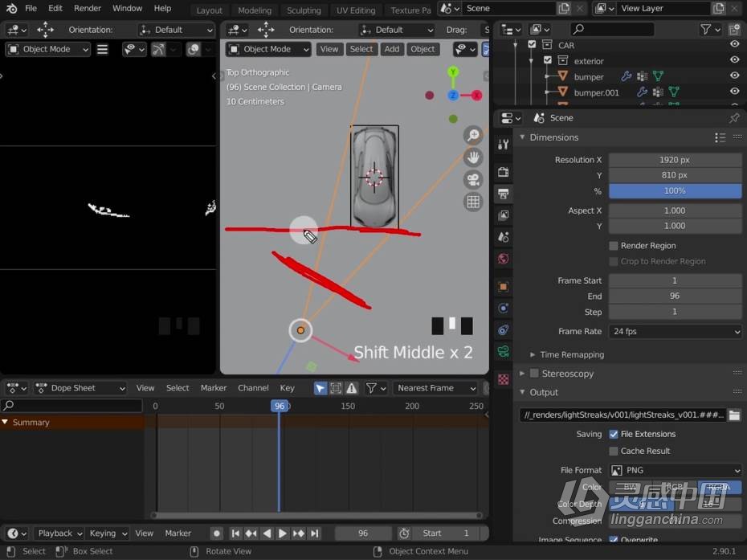Click the viewport zoom magnifier icon
The width and height of the screenshot is (747, 560).
point(473,135)
